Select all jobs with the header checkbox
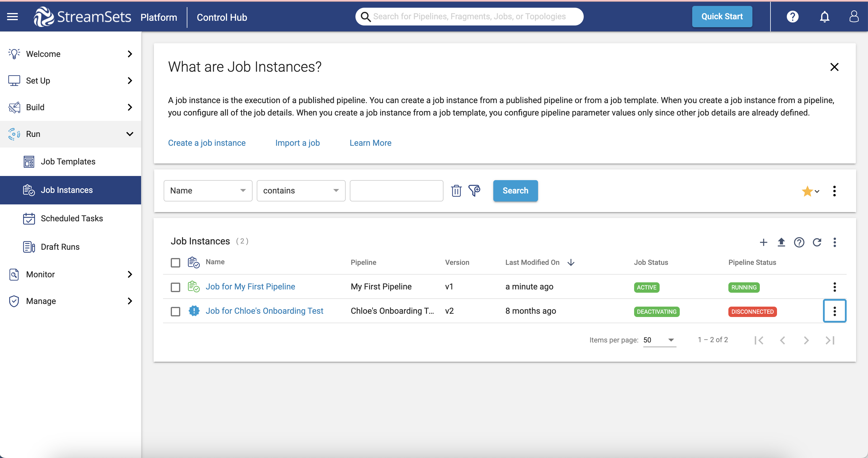Screen dimensions: 868x458 [175, 262]
